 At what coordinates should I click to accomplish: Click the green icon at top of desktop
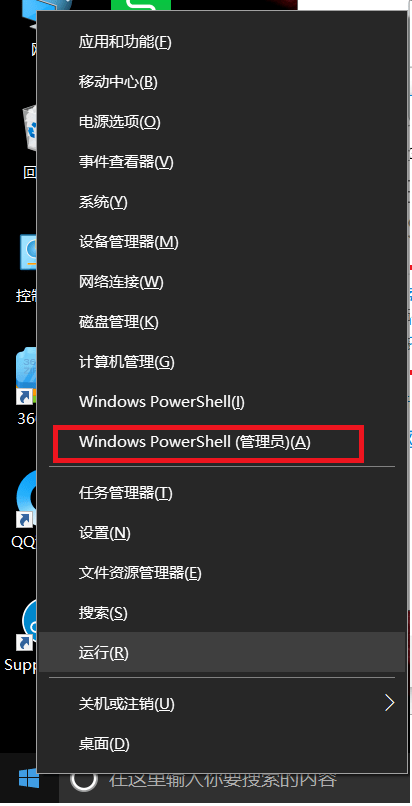(141, 5)
